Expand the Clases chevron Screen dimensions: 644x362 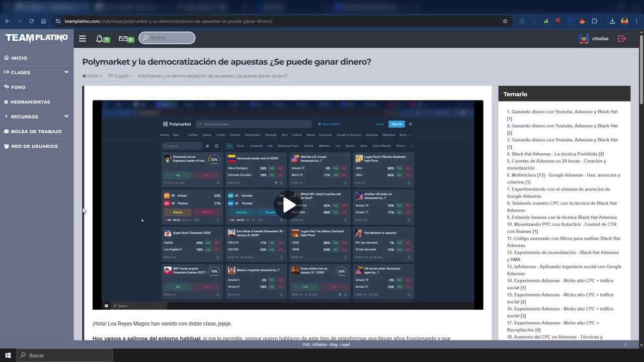(66, 72)
